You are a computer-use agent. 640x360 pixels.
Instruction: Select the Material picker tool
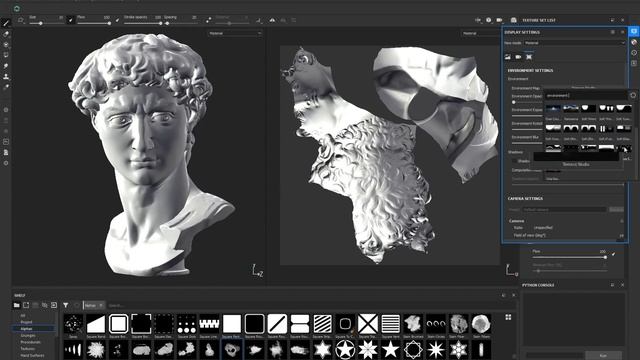[x=6, y=87]
